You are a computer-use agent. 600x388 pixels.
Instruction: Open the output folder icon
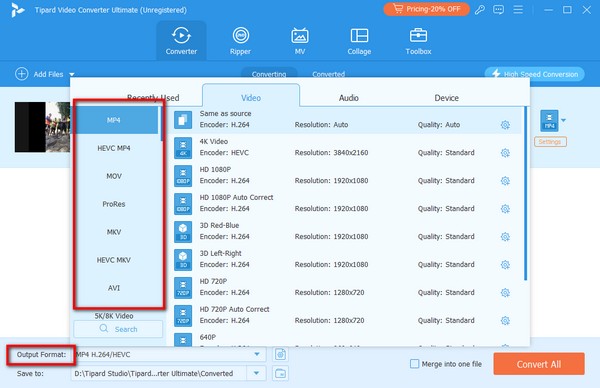pos(280,373)
